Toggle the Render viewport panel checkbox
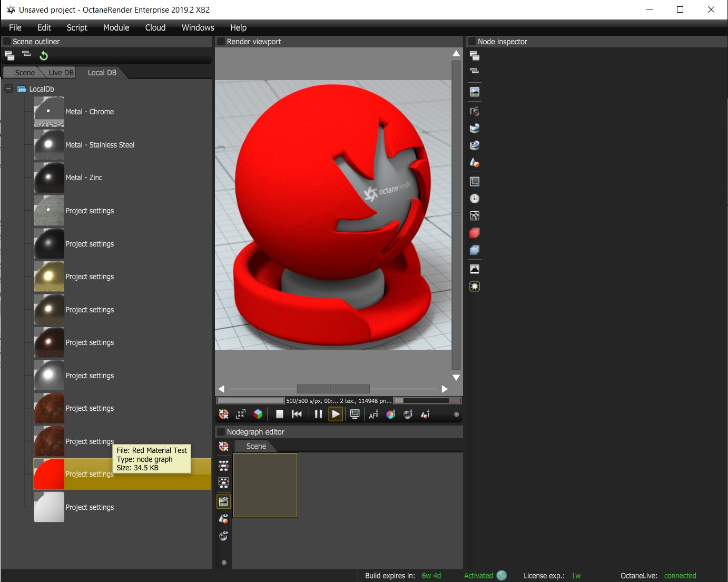The width and height of the screenshot is (728, 582). coord(221,42)
